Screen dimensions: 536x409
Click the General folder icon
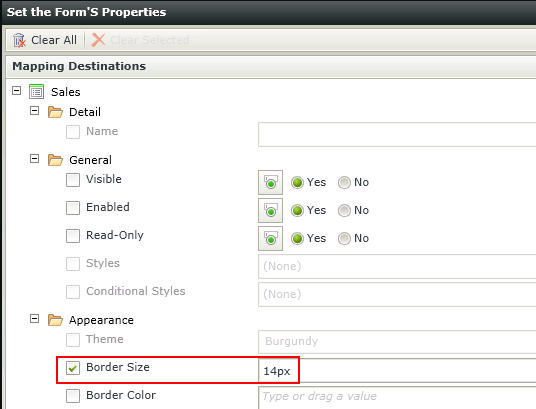click(55, 160)
